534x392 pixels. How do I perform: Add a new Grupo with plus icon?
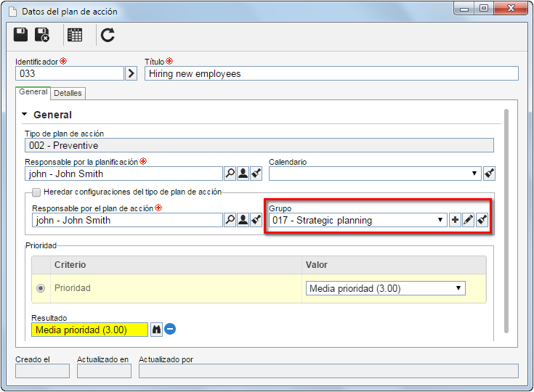point(455,220)
